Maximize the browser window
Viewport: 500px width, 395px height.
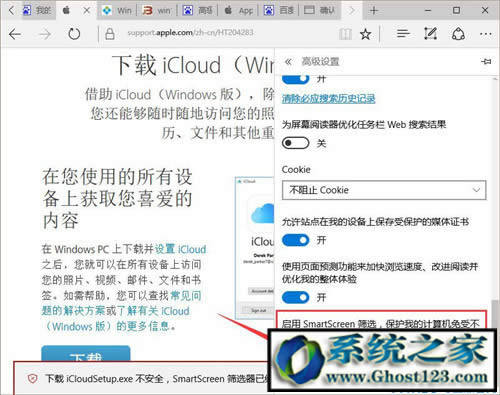click(x=456, y=11)
